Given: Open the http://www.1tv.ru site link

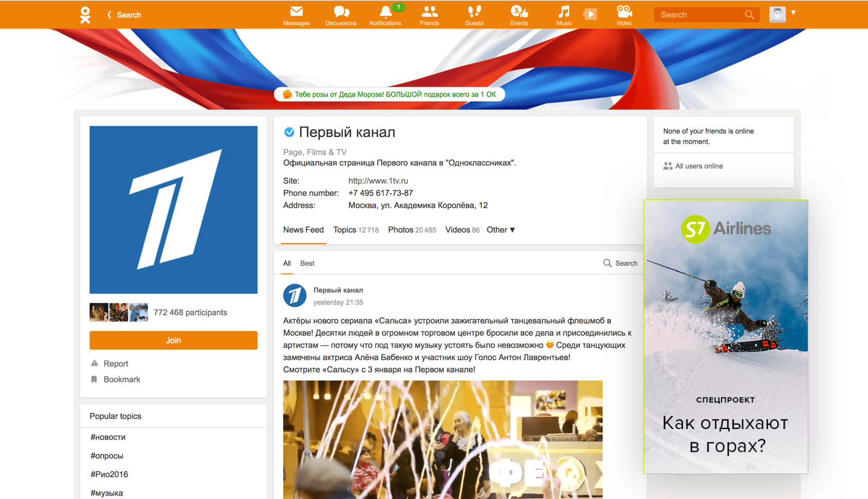Looking at the screenshot, I should click(x=378, y=181).
